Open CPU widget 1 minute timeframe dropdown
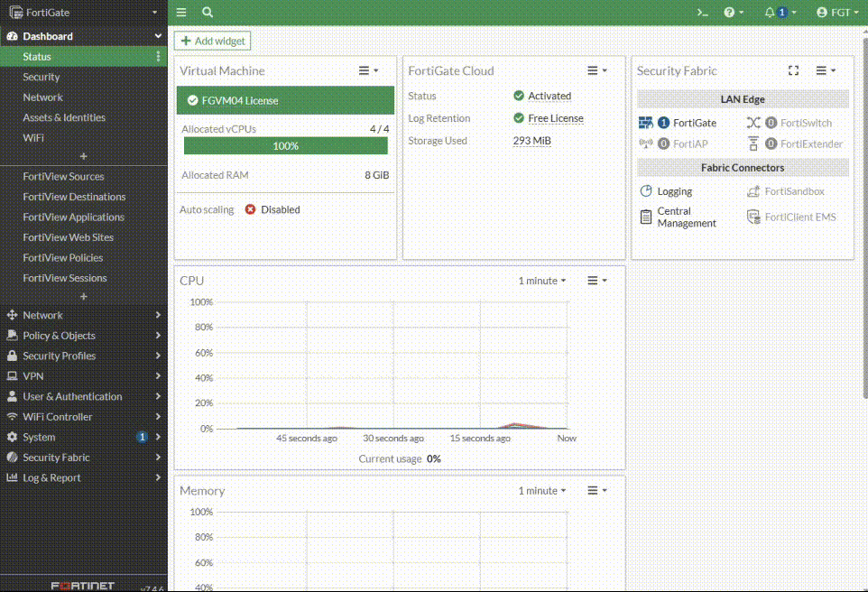Image resolution: width=868 pixels, height=592 pixels. point(542,281)
